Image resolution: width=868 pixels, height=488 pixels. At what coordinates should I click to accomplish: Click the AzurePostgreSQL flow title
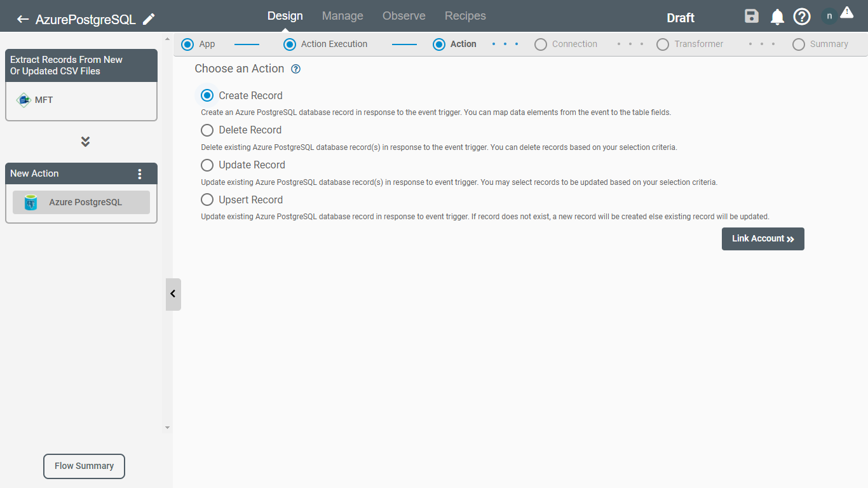coord(86,19)
